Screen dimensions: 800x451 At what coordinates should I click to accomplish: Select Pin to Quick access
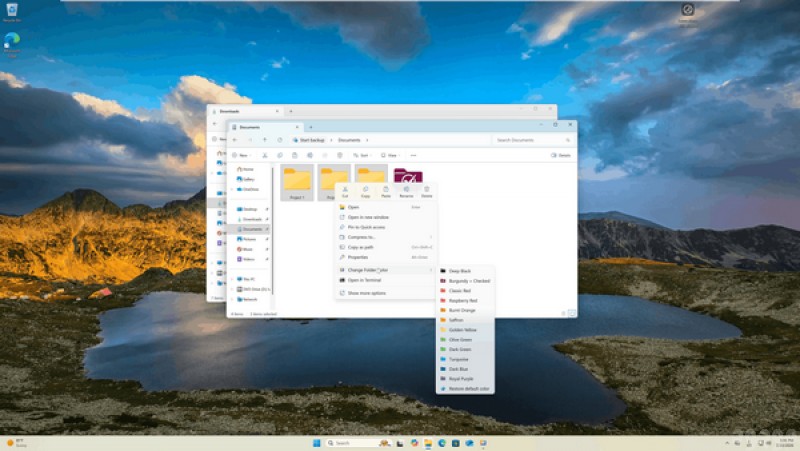click(x=368, y=227)
